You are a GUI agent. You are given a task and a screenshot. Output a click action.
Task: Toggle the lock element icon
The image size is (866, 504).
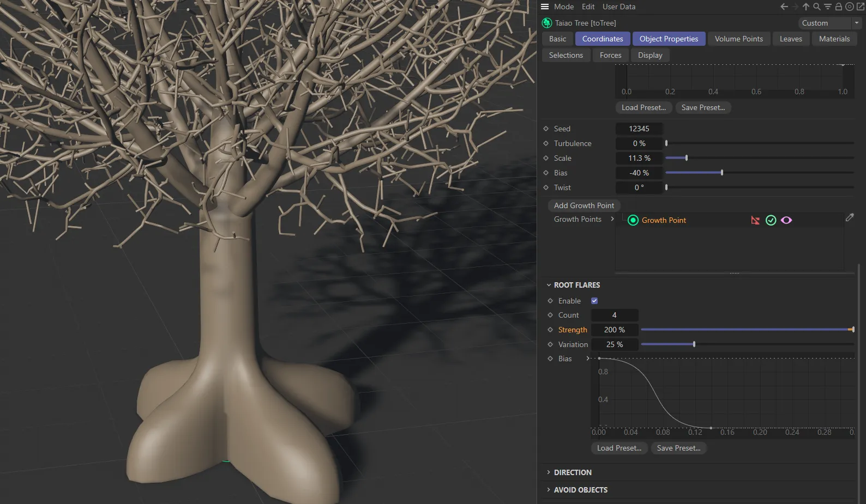(x=839, y=7)
